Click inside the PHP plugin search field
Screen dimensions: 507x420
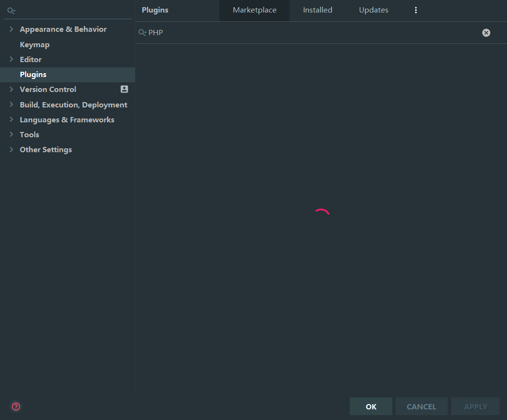(289, 32)
